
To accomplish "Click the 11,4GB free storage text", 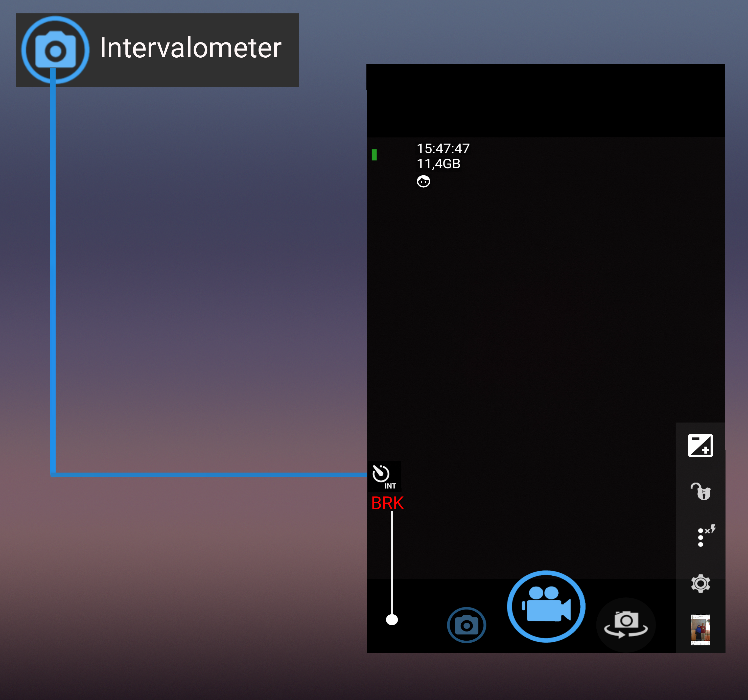I will (x=438, y=164).
